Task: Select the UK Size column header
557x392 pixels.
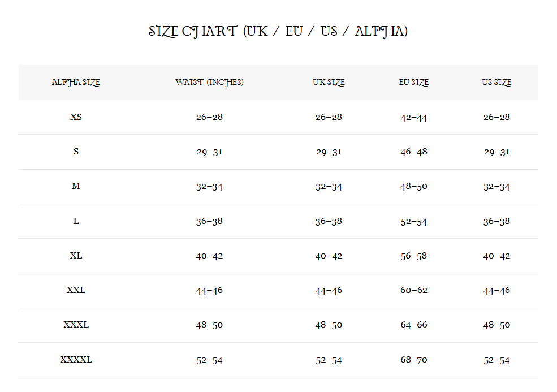Action: point(329,83)
